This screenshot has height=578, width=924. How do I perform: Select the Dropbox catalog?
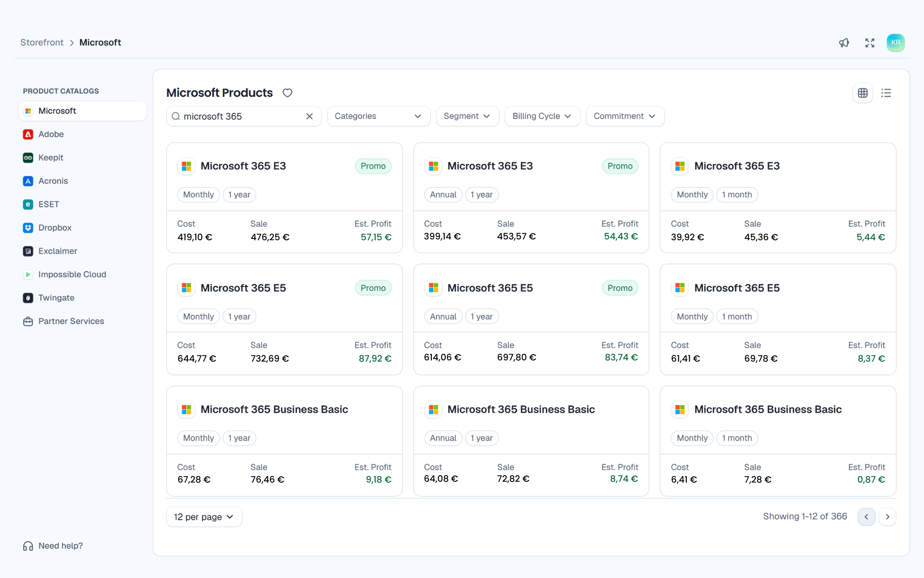(x=82, y=227)
